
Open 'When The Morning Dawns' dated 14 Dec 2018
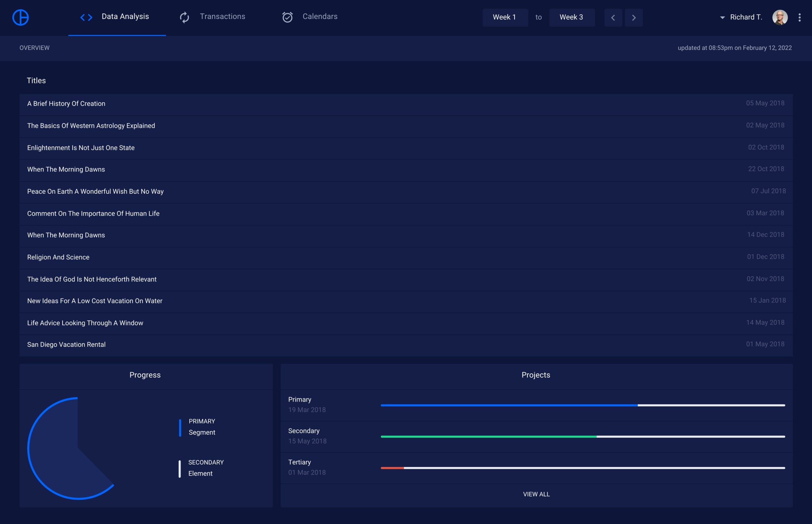[406, 236]
